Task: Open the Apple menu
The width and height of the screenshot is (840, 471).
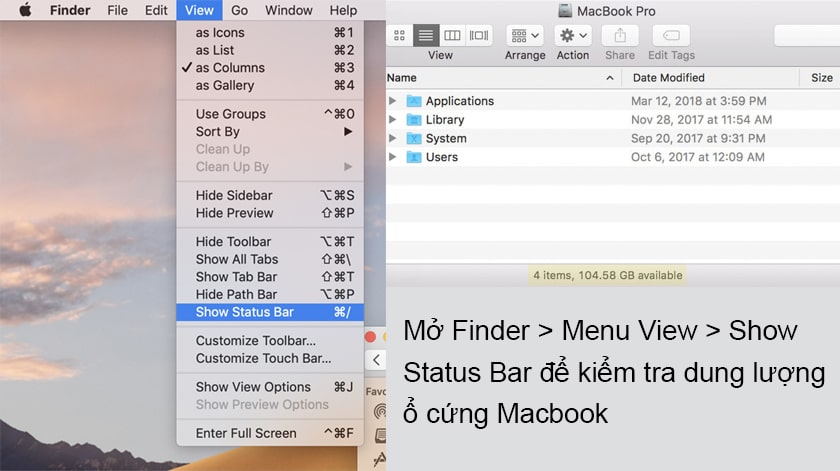Action: (25, 10)
